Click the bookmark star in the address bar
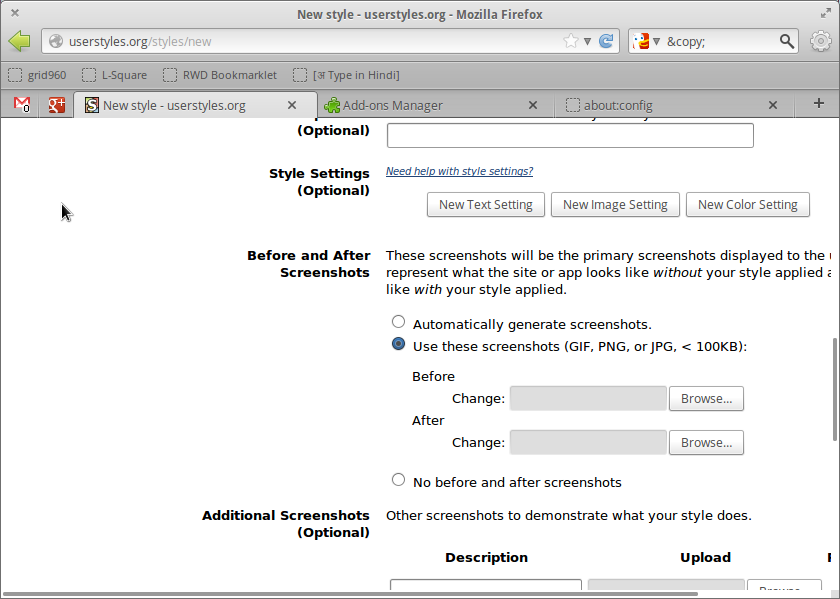840x599 pixels. [x=573, y=41]
